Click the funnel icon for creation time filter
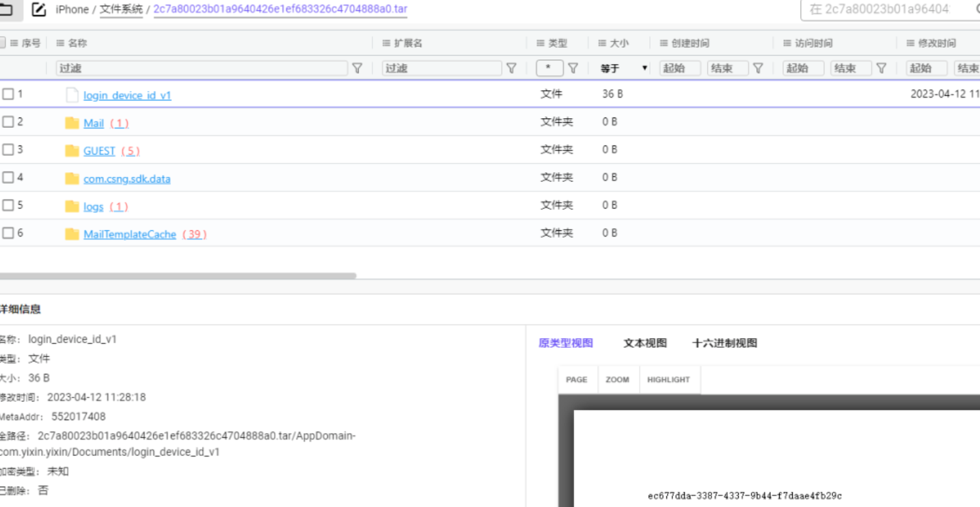The width and height of the screenshot is (980, 507). (758, 68)
